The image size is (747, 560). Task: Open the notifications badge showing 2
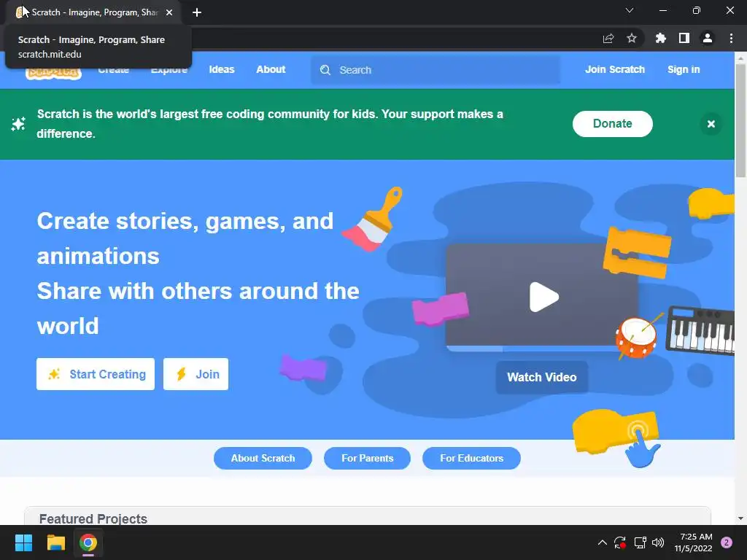(x=727, y=542)
